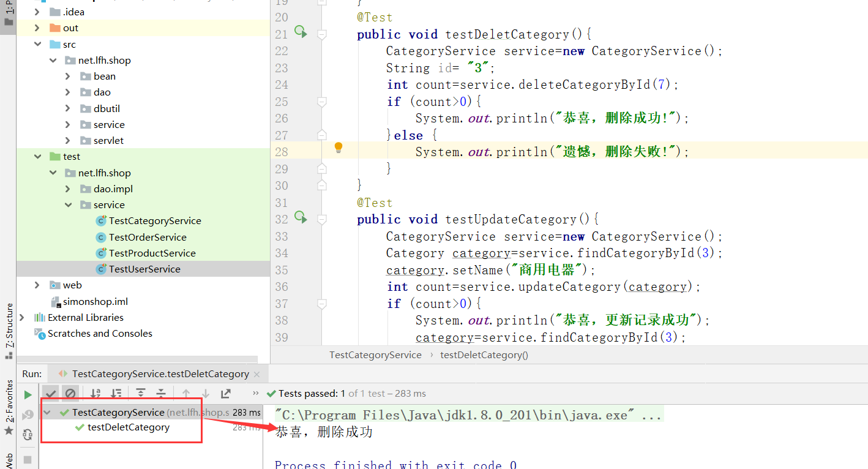The width and height of the screenshot is (868, 469).
Task: Sort test results by duration
Action: [116, 394]
